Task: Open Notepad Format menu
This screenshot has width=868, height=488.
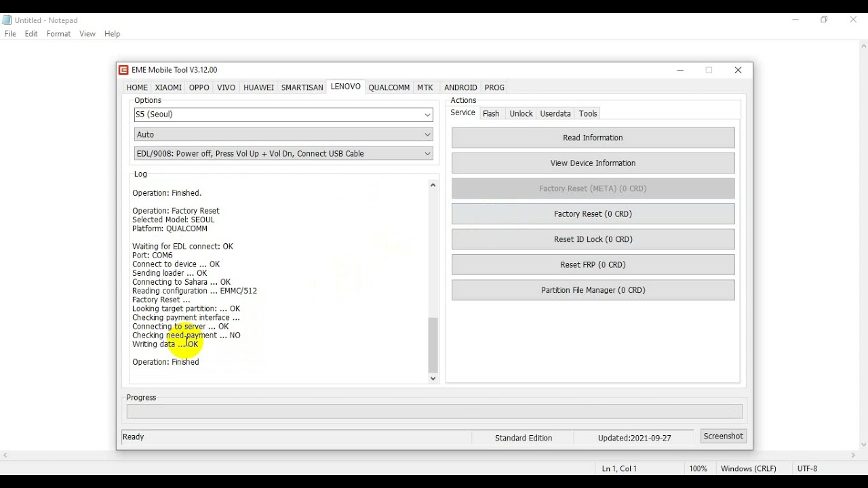Action: coord(58,34)
